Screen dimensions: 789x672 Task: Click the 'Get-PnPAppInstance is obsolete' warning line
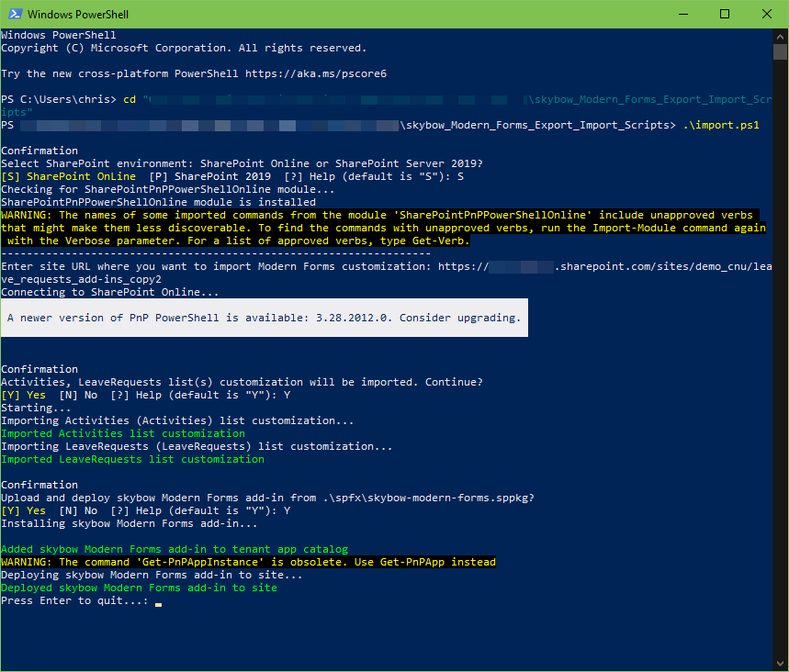point(249,563)
